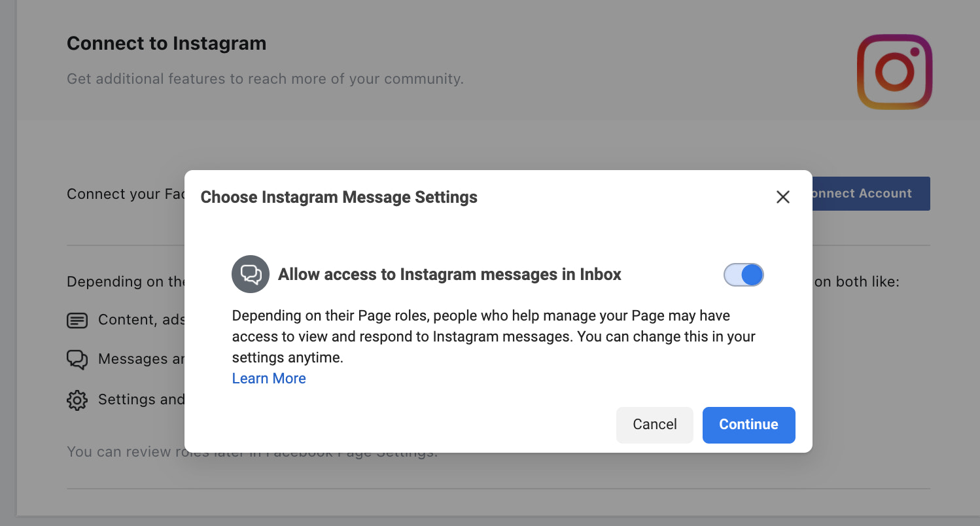The image size is (980, 526).
Task: Select the gear icon next to 'Settings and'
Action: pyautogui.click(x=77, y=400)
